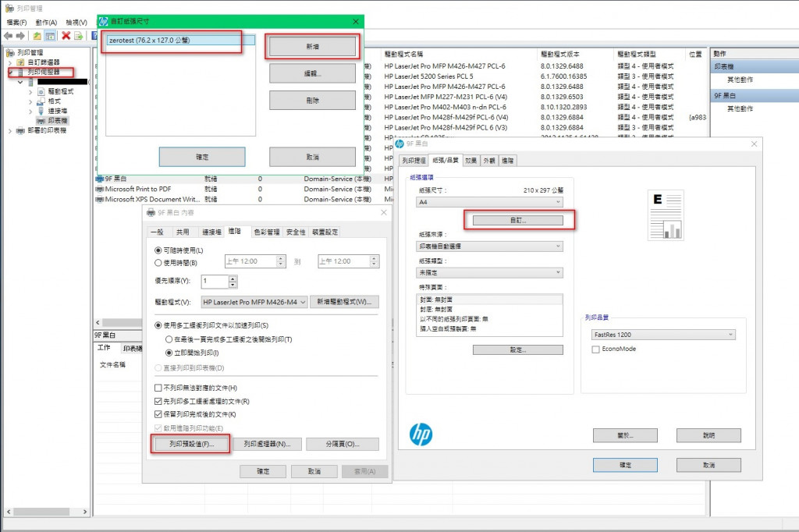This screenshot has width=799, height=532.
Task: Uncheck 先列印多工緩衝處理的文件(R) checkbox
Action: pos(158,402)
